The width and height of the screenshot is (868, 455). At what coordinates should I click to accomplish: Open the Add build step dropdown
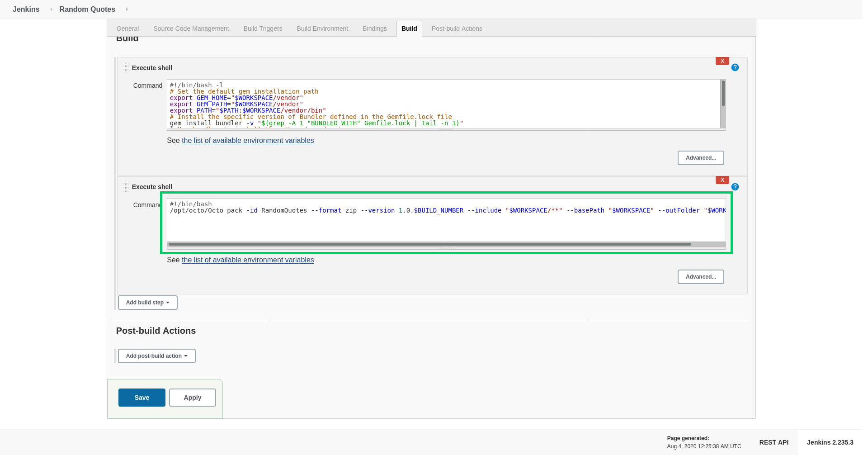[147, 303]
